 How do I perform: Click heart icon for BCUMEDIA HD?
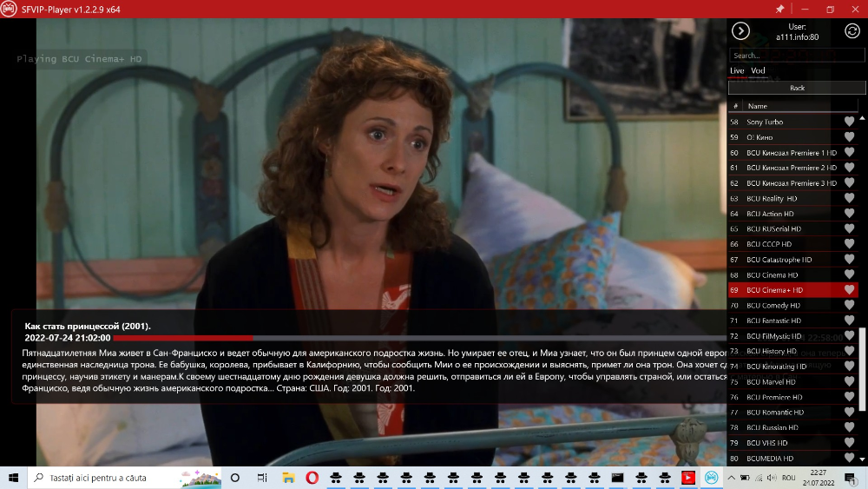[x=849, y=458]
